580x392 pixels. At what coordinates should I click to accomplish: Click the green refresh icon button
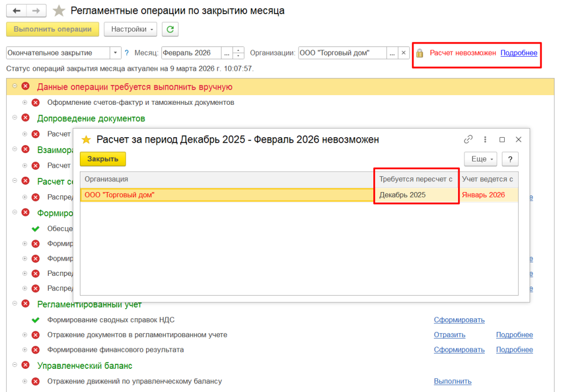170,29
